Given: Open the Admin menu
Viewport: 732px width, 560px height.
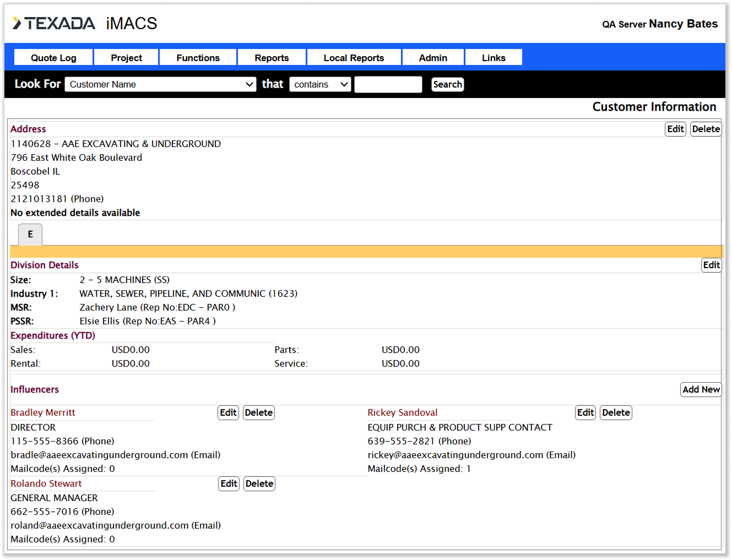Looking at the screenshot, I should point(433,58).
